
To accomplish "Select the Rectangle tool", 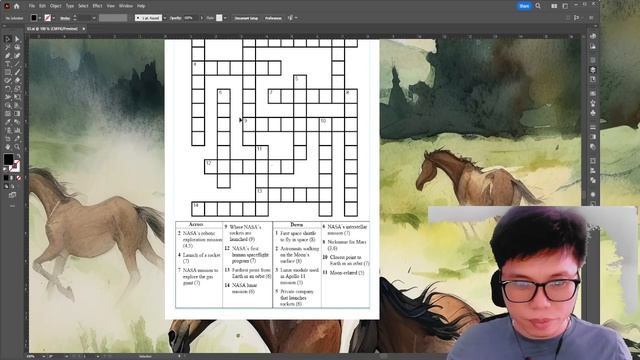I will click(x=7, y=72).
